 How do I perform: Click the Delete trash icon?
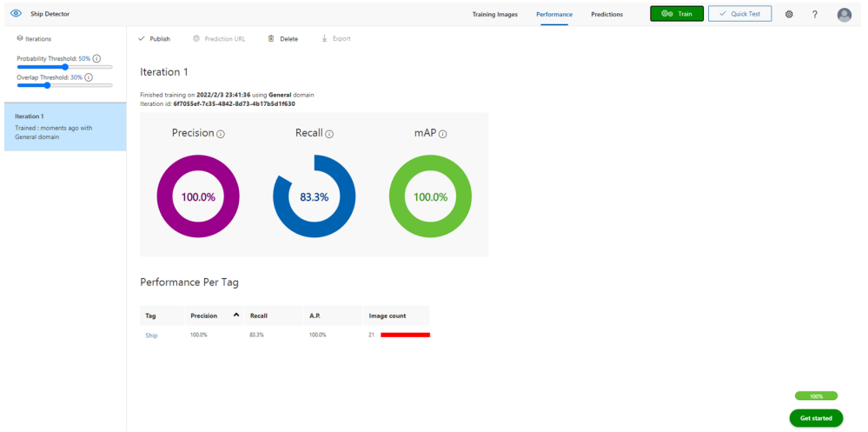point(271,39)
